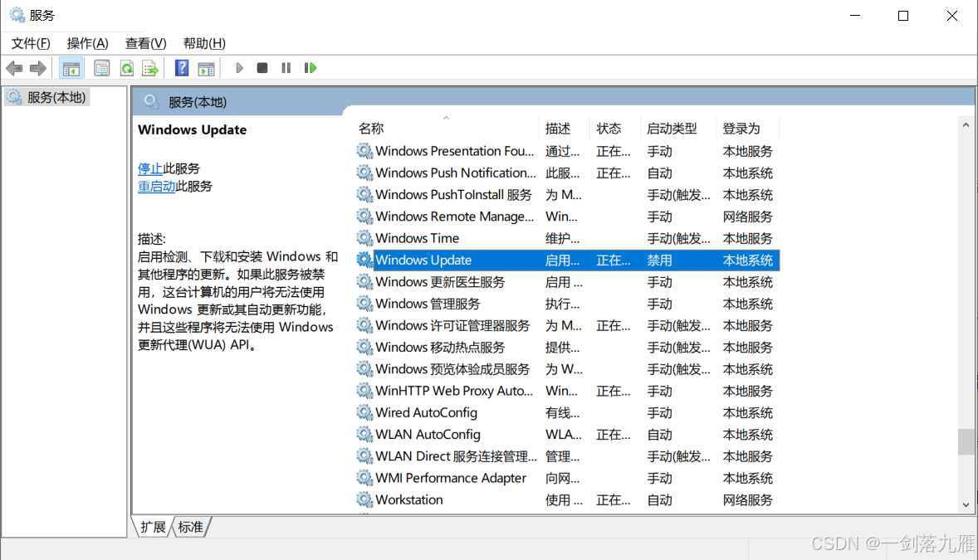Click the Forward arrow toolbar icon

tap(38, 68)
